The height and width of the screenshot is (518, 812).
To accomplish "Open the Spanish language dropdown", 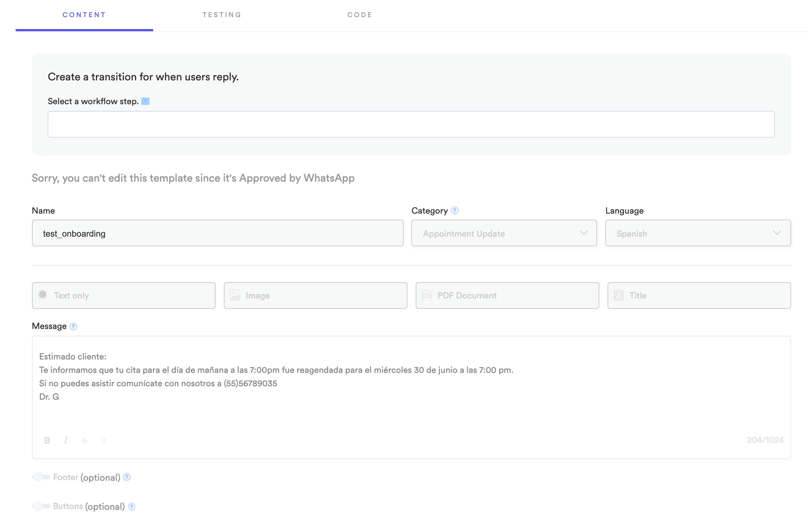I will tap(697, 233).
